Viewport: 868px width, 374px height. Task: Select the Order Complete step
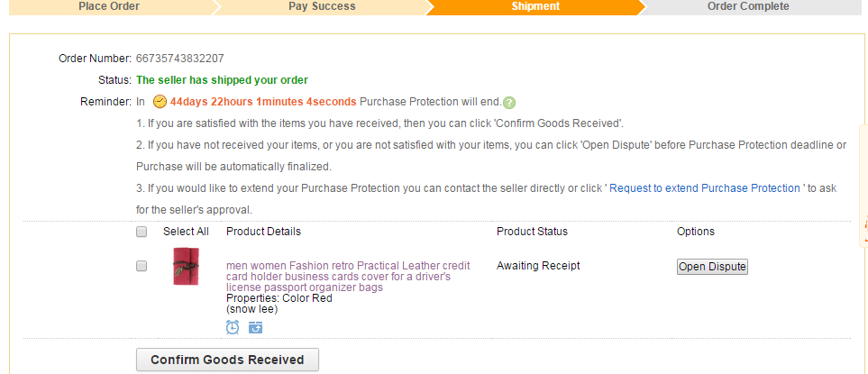coord(747,6)
